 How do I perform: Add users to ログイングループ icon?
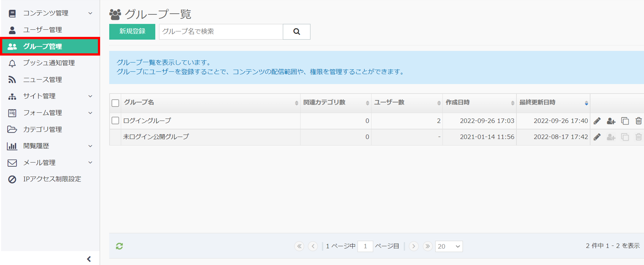[x=611, y=121]
